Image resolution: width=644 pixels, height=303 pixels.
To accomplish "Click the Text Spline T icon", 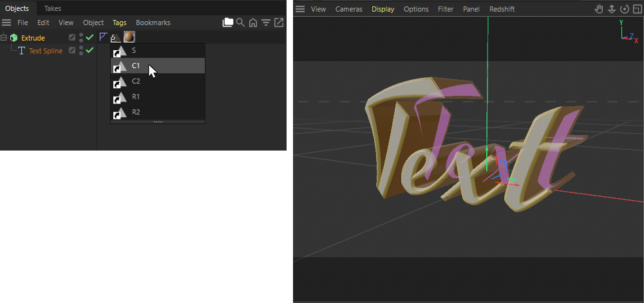I will (21, 51).
